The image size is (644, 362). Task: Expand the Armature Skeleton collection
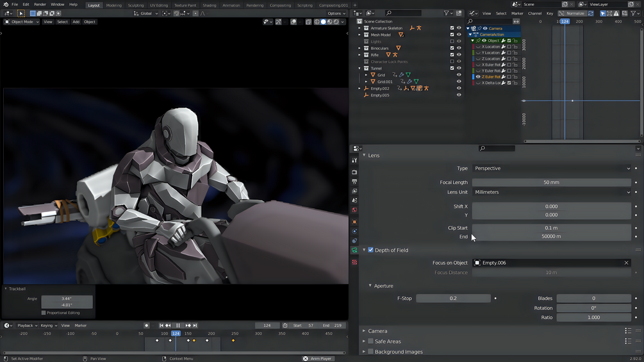click(x=359, y=28)
